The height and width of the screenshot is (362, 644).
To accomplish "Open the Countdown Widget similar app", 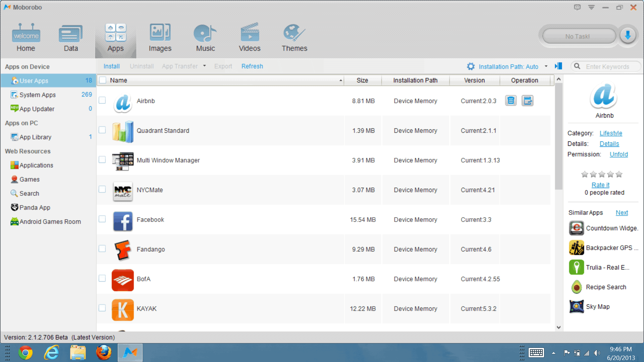I will pos(603,228).
